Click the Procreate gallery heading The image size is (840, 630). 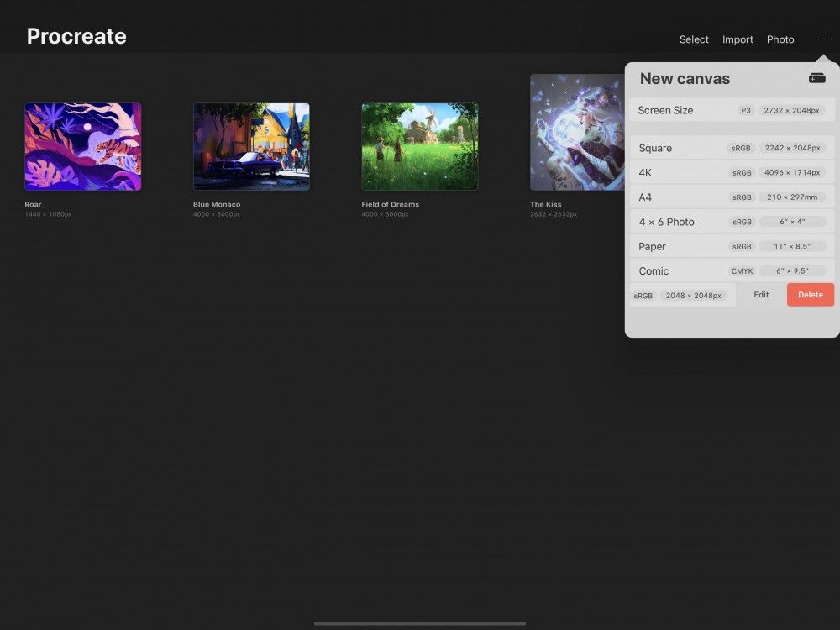pos(76,36)
